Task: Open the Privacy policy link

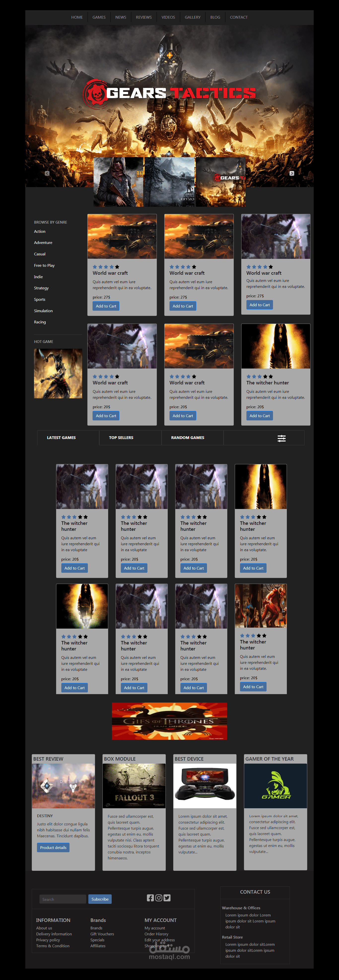Action: pos(48,940)
